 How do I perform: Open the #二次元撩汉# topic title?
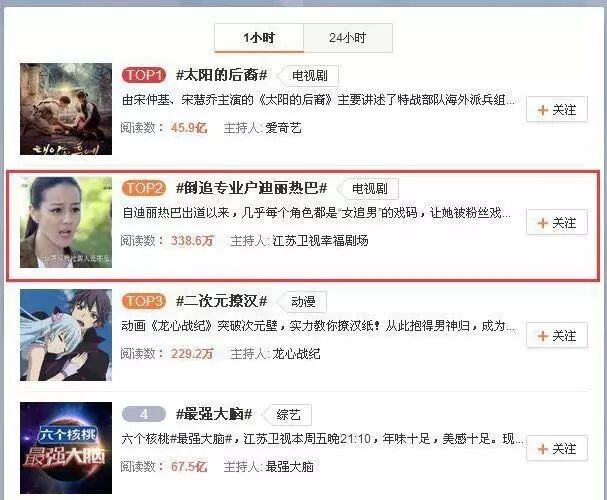click(221, 301)
